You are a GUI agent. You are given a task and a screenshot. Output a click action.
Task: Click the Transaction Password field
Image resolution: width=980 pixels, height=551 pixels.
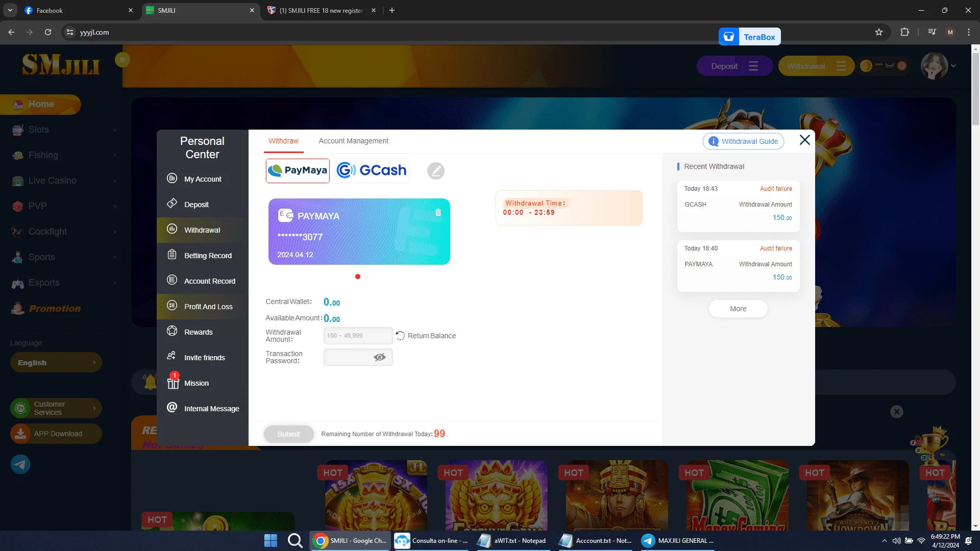358,357
